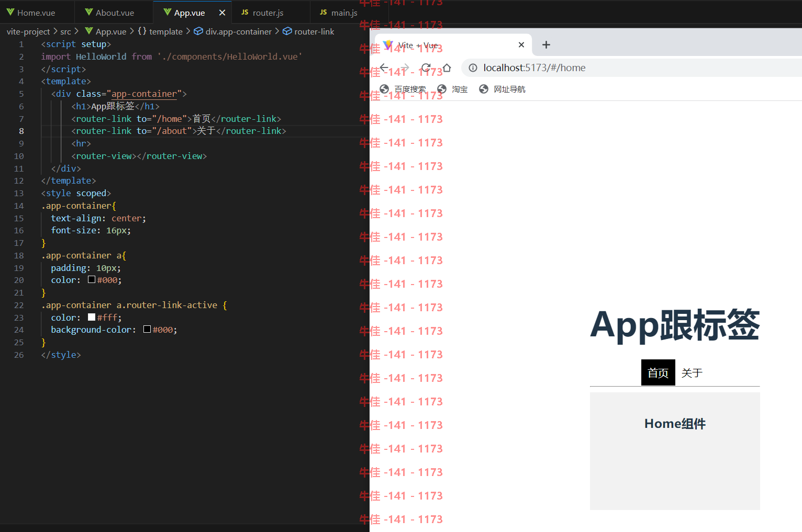Image resolution: width=802 pixels, height=532 pixels.
Task: Click the style scoped tag
Action: pyautogui.click(x=76, y=193)
